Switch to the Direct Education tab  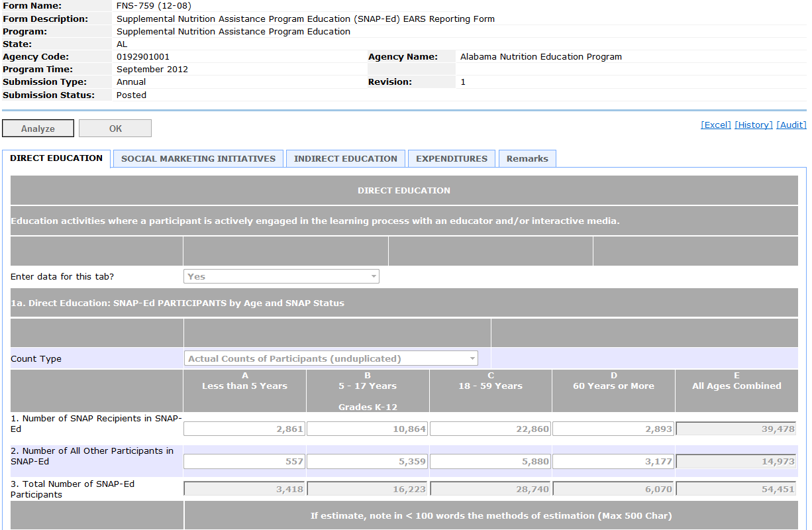click(56, 158)
